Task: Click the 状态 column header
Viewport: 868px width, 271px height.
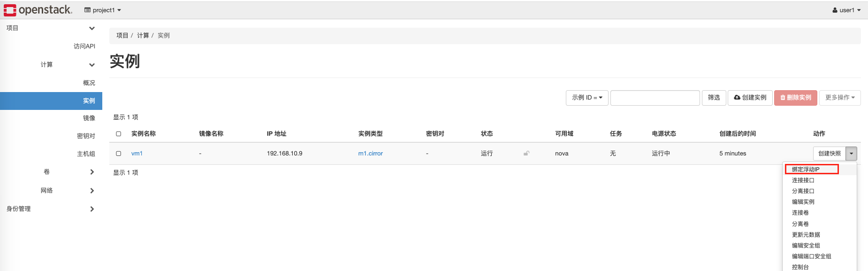Action: [x=487, y=133]
